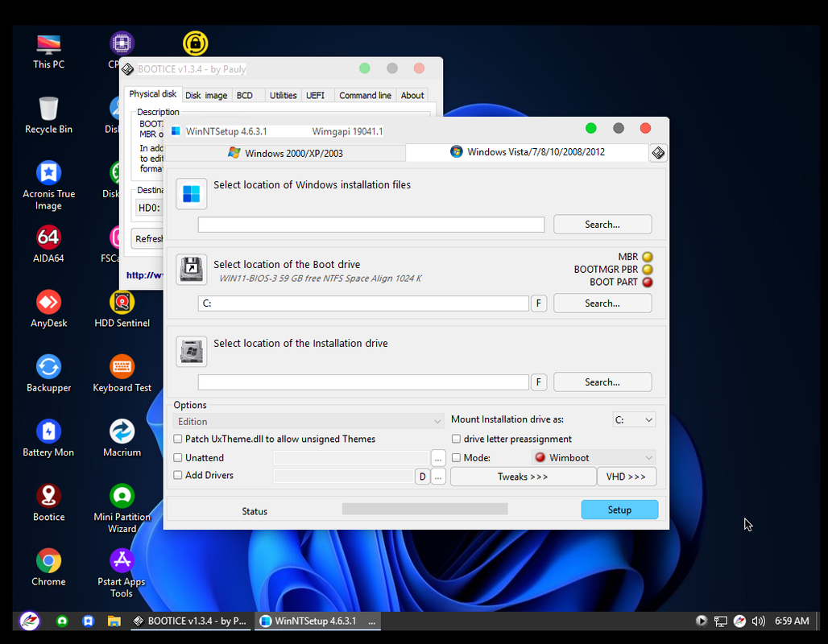Viewport: 828px width, 644px height.
Task: Click the green Mini Partition taskbar icon
Action: click(x=62, y=621)
